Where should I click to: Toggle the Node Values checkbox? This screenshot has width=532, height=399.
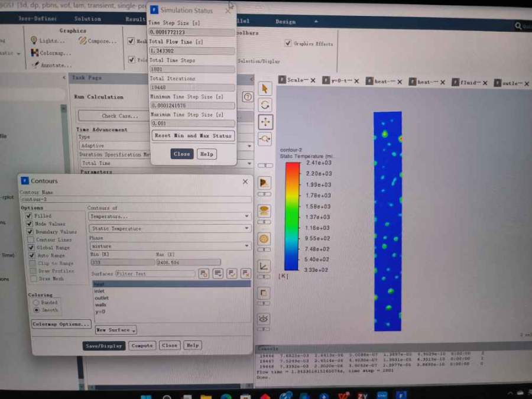tap(29, 223)
